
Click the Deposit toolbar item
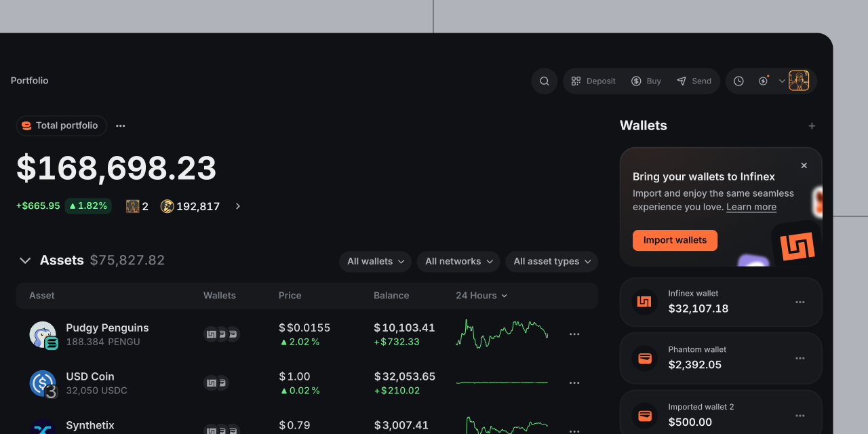593,81
